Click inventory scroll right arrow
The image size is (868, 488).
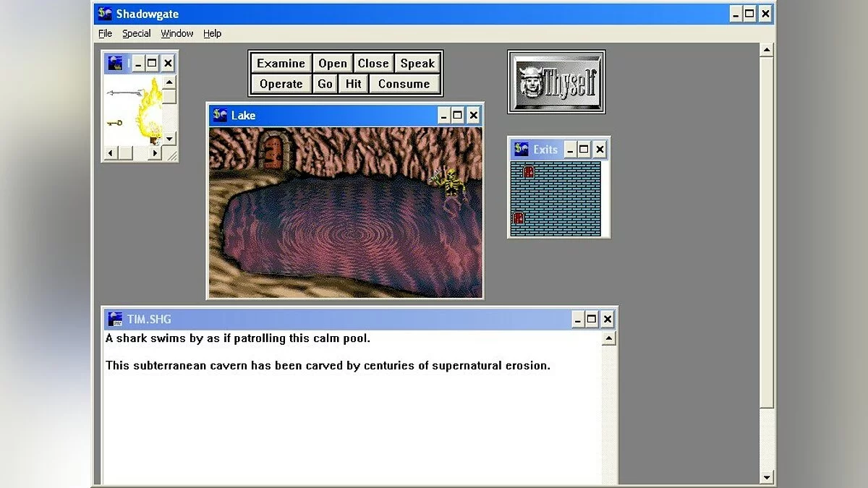[x=156, y=153]
